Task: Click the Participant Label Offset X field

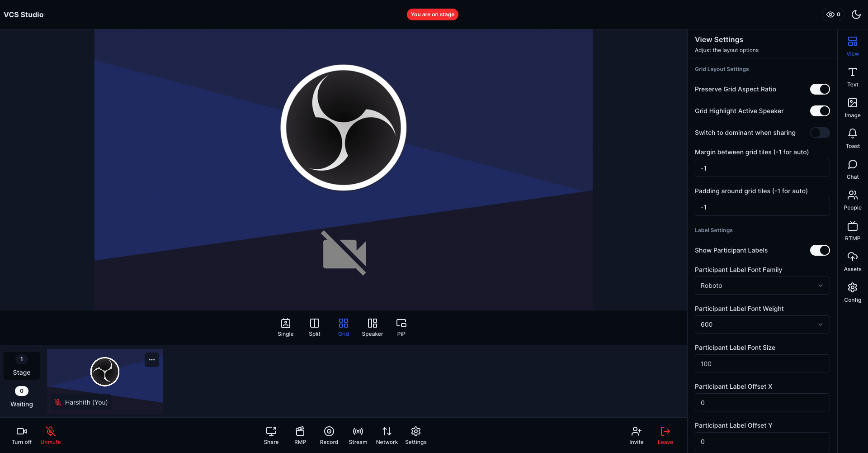Action: point(762,402)
